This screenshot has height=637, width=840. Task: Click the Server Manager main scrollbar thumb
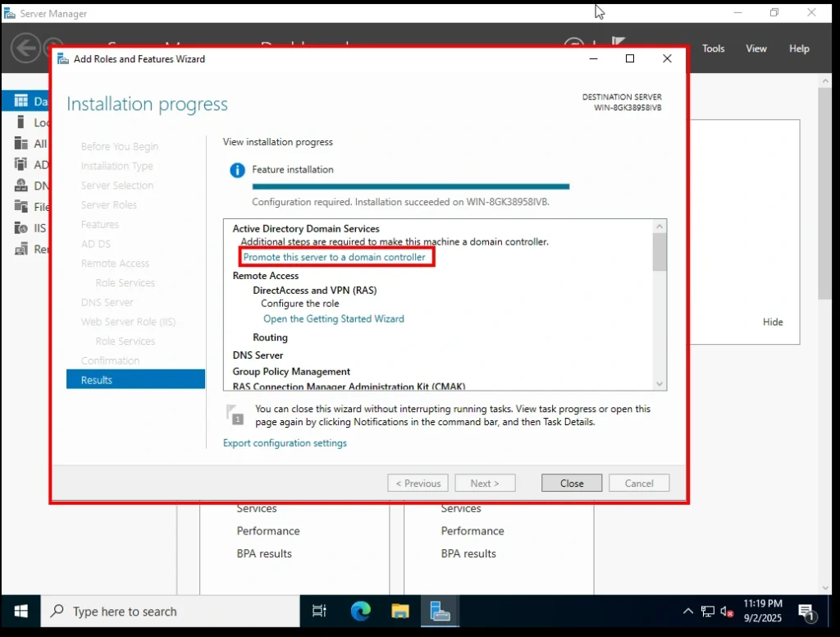click(x=824, y=194)
